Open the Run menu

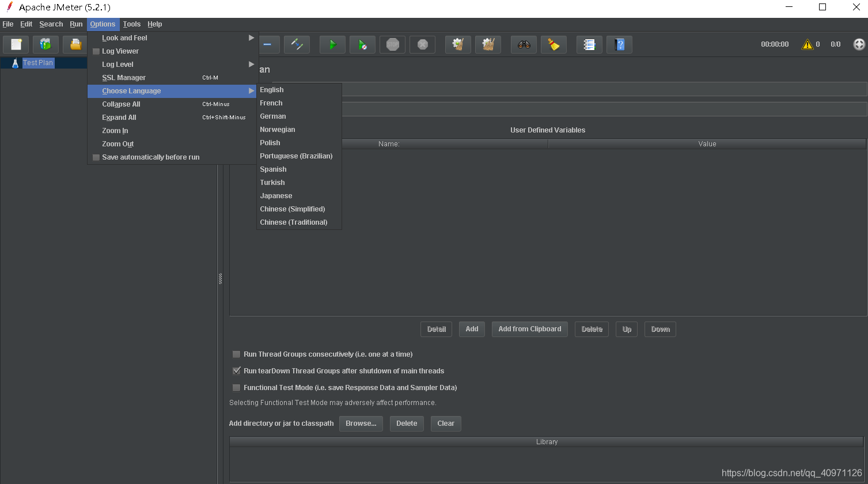point(76,24)
